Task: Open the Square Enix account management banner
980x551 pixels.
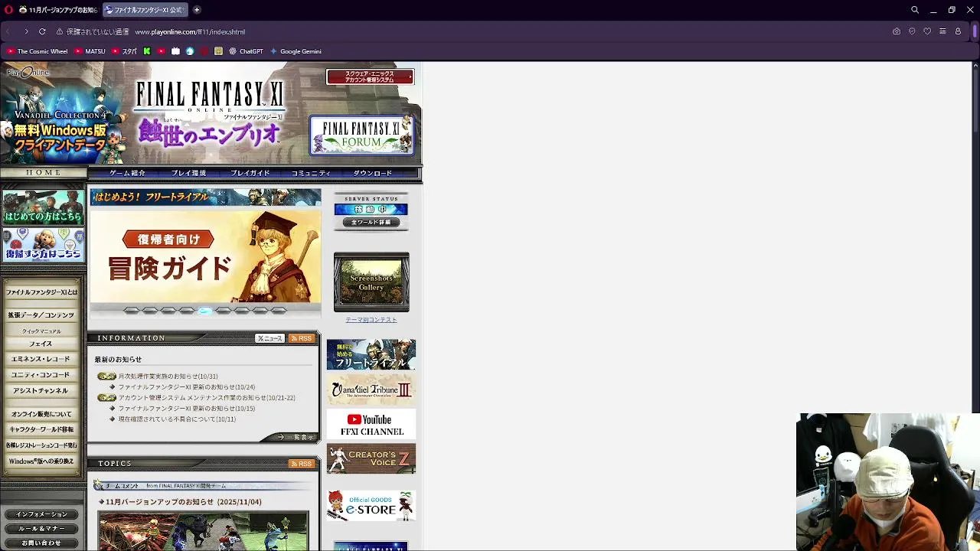Action: [370, 77]
